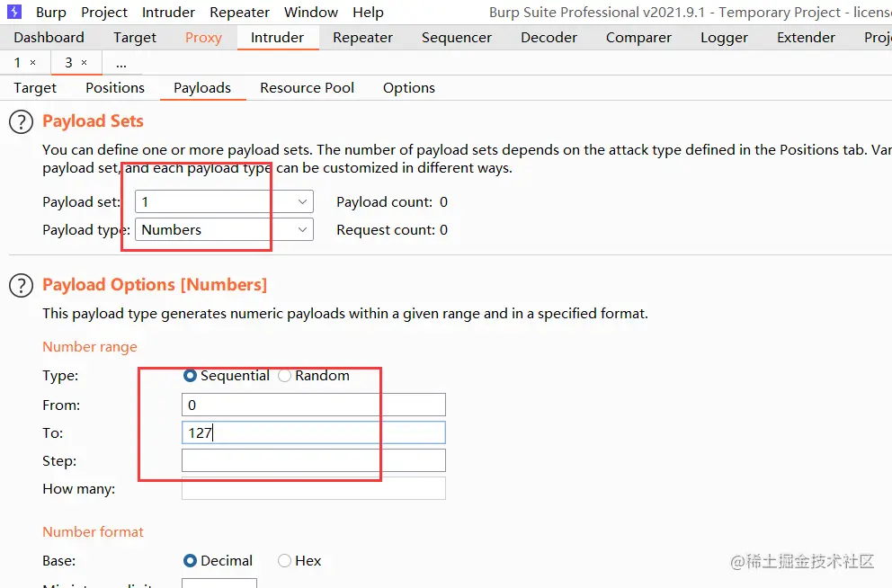Screen dimensions: 892x588
Task: Click the Payload Options [Numbers] heading
Action: point(155,285)
